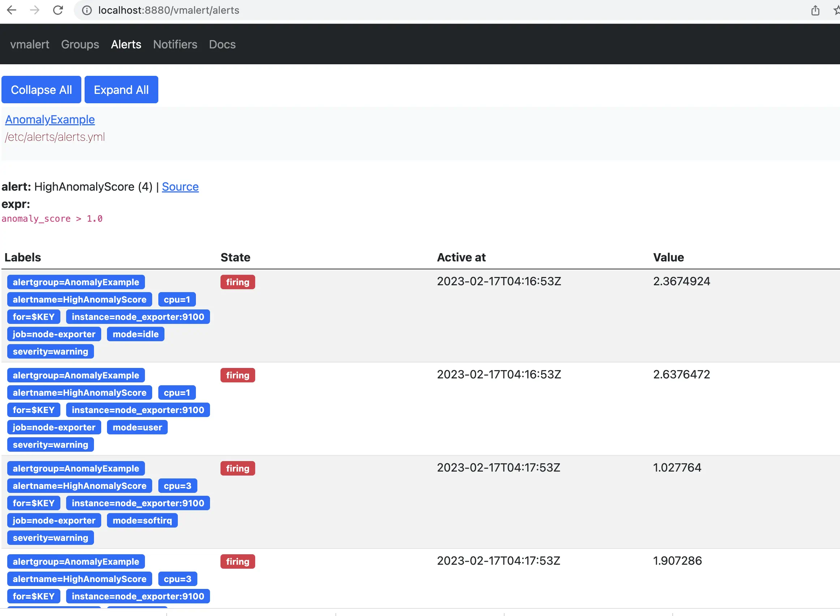Select the Alerts tab in navbar
This screenshot has height=616, width=840.
click(x=126, y=44)
